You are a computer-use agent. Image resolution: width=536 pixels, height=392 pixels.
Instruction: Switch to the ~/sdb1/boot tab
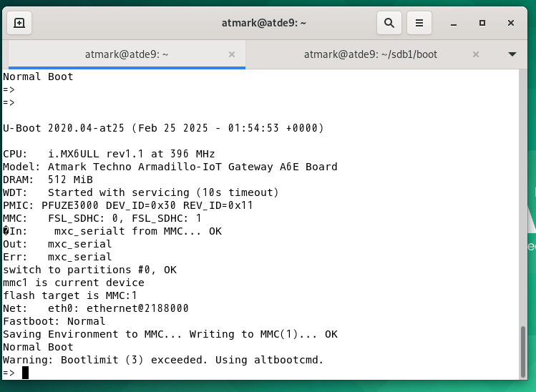pyautogui.click(x=371, y=54)
